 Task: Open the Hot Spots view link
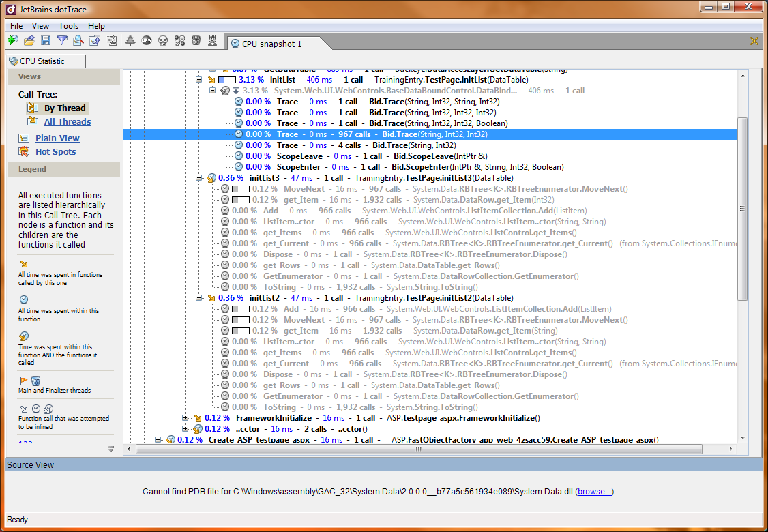[x=55, y=152]
